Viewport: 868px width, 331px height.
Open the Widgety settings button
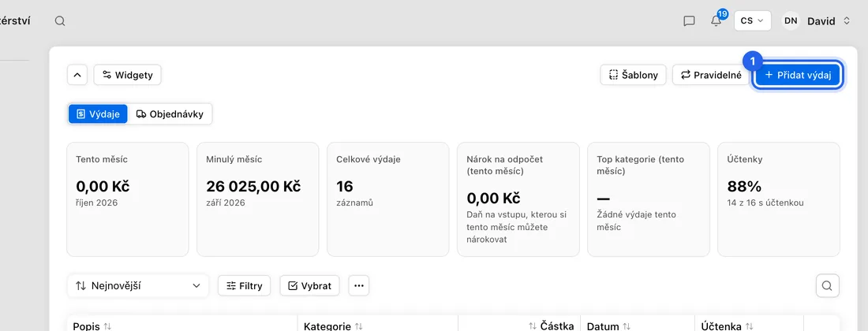click(x=127, y=75)
